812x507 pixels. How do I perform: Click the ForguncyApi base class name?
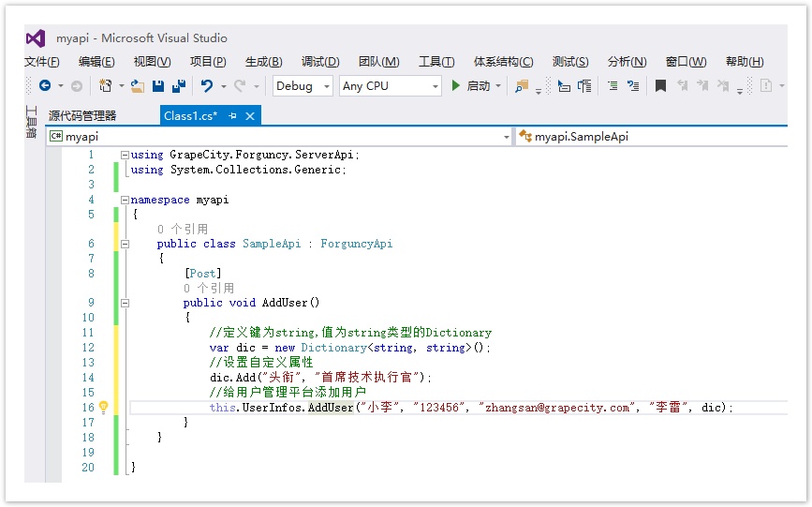pos(356,244)
